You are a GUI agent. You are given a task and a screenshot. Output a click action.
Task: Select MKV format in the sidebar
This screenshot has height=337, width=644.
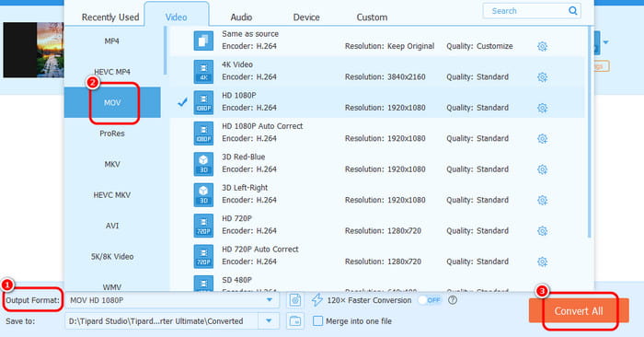pyautogui.click(x=112, y=165)
